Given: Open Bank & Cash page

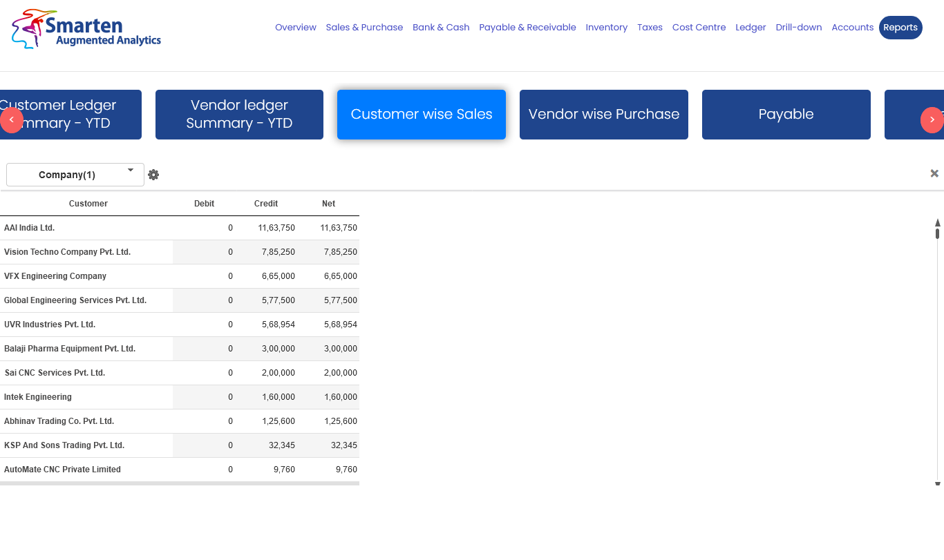Looking at the screenshot, I should click(x=441, y=28).
